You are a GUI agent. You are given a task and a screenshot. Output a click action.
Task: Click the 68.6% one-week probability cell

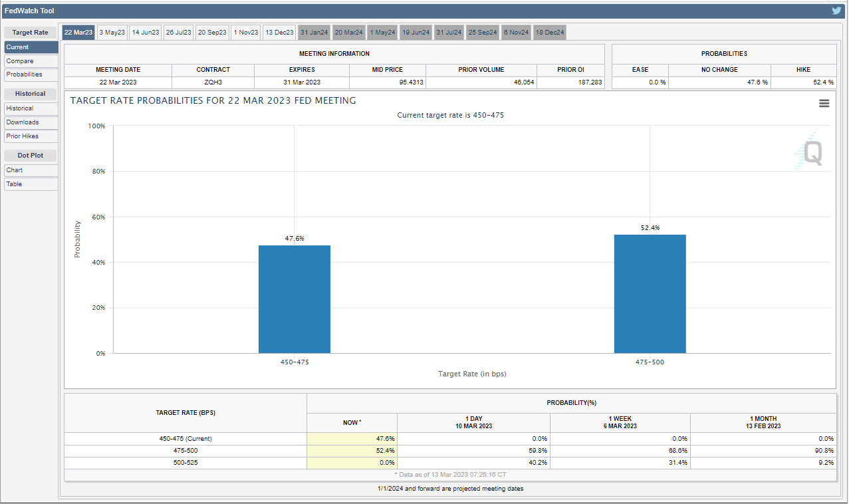[x=620, y=451]
